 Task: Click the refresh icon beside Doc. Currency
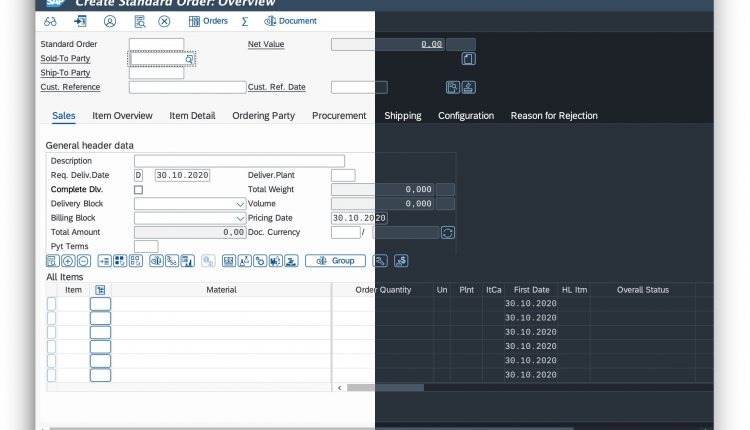click(448, 233)
